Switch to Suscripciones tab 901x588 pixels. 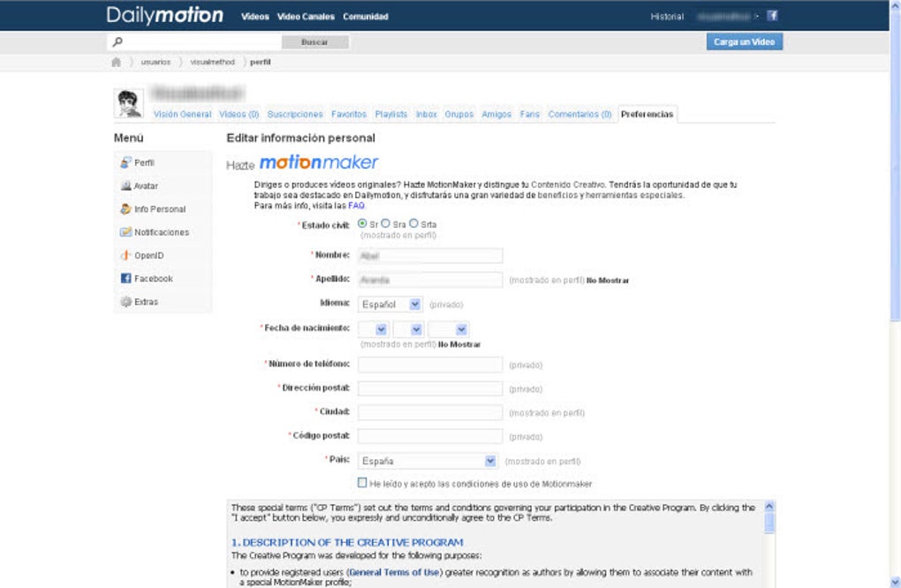point(295,114)
